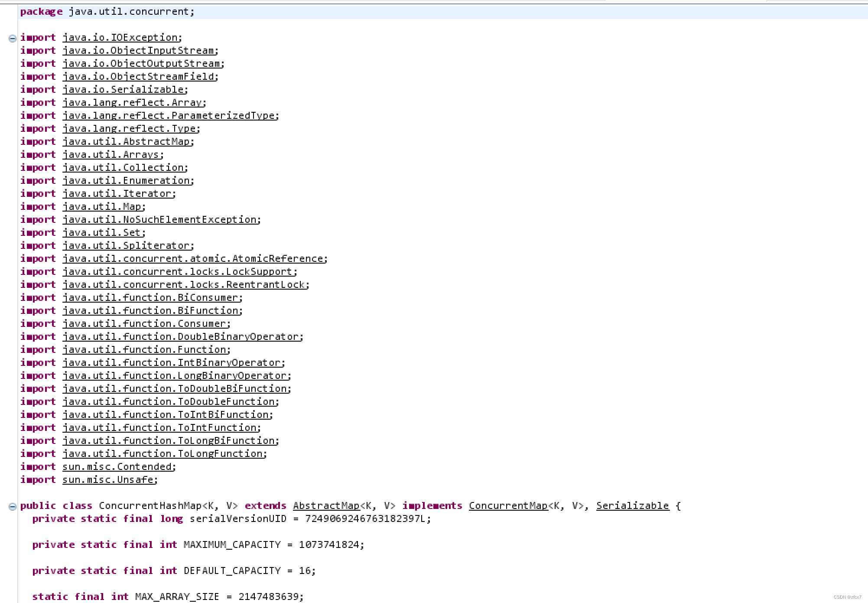Place cursor on package declaration line
The width and height of the screenshot is (868, 603).
point(130,12)
